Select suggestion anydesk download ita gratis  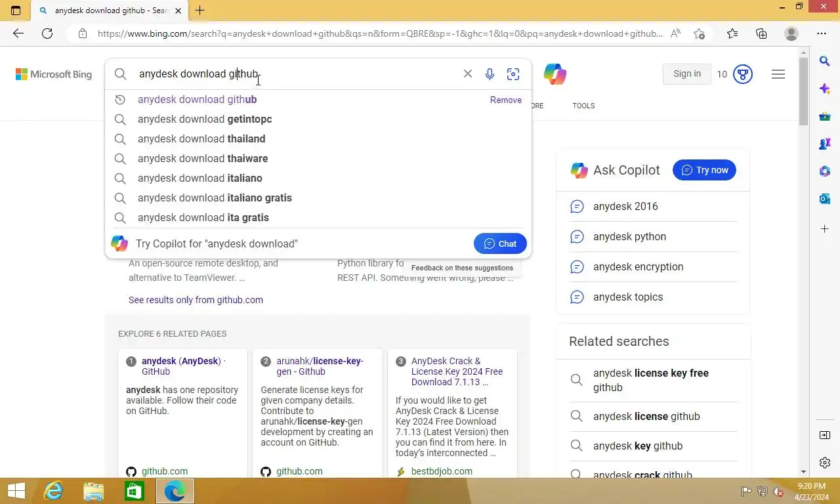coord(318,218)
